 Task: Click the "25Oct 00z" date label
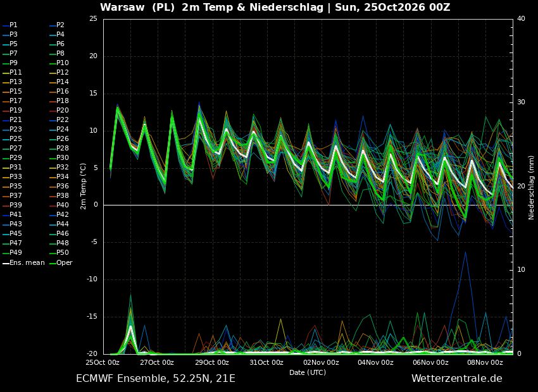click(x=103, y=362)
